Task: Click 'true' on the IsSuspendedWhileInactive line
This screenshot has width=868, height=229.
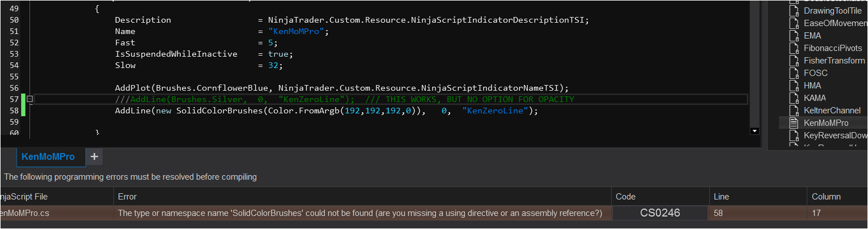Action: pos(278,54)
